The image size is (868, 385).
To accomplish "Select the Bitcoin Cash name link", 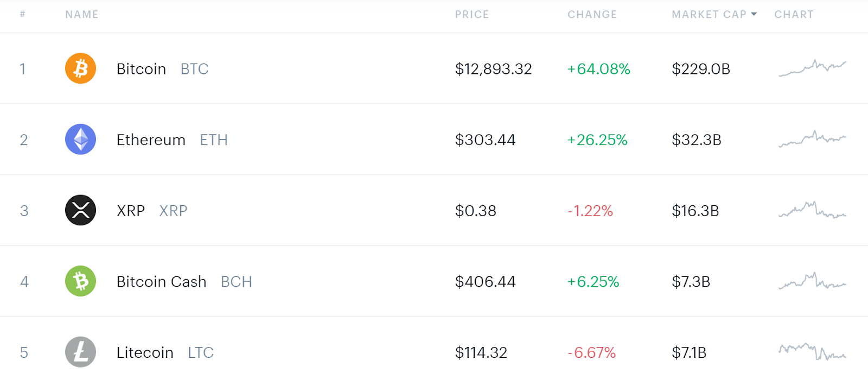I will pos(161,282).
